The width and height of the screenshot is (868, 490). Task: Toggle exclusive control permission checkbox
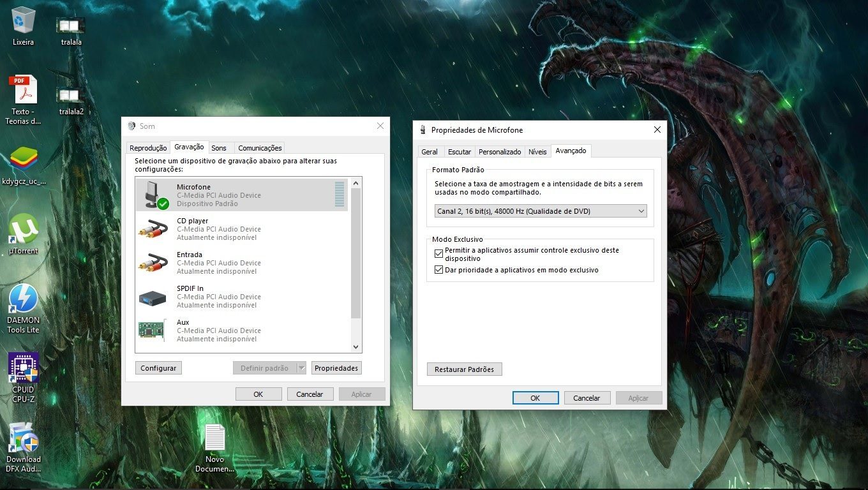438,254
